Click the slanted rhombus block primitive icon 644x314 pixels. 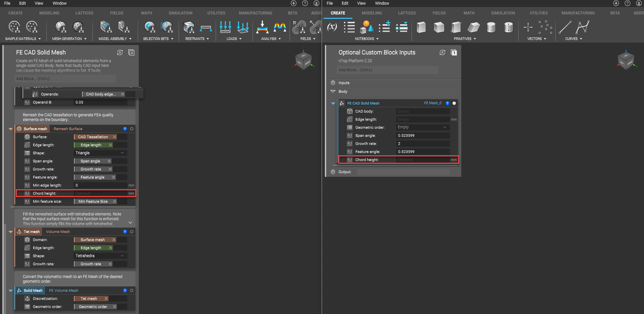pos(474,27)
